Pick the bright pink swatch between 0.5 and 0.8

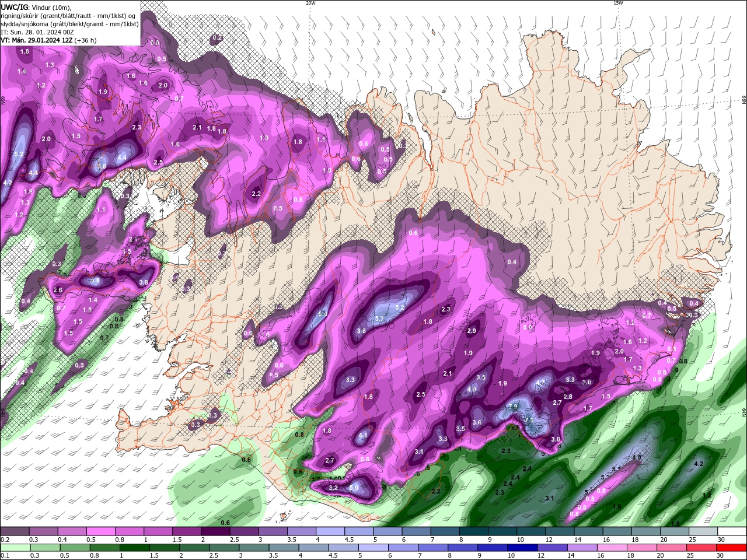100,531
